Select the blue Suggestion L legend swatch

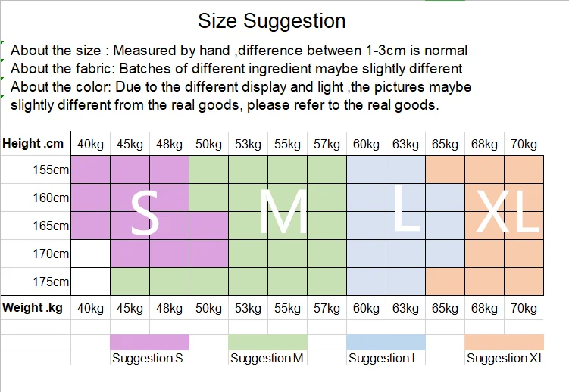386,342
